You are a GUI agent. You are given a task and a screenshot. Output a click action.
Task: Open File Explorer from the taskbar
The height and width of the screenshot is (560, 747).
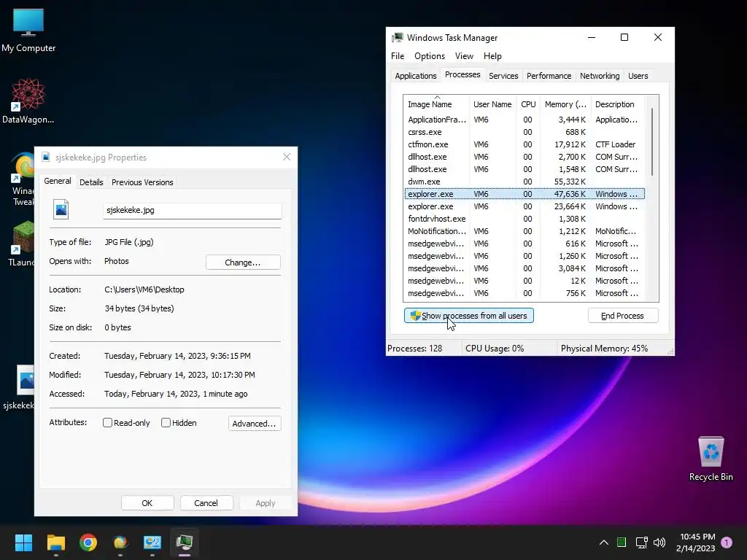point(55,542)
